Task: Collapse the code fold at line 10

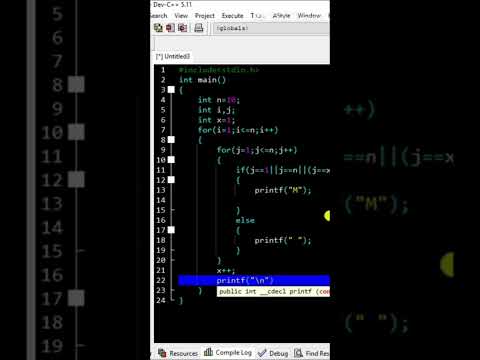Action: [x=171, y=160]
